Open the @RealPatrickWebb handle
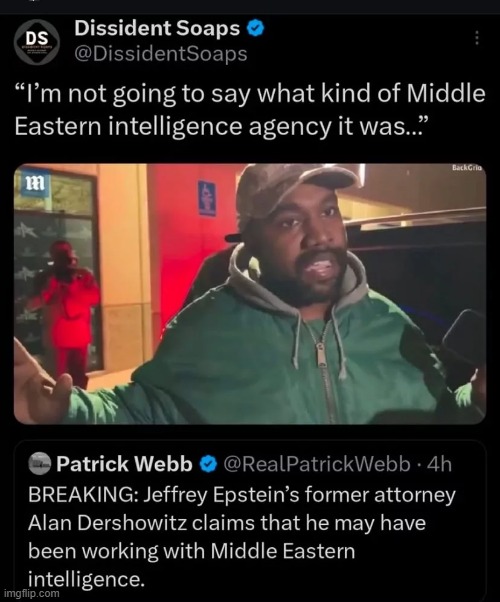Viewport: 500px width, 602px height. 316,464
